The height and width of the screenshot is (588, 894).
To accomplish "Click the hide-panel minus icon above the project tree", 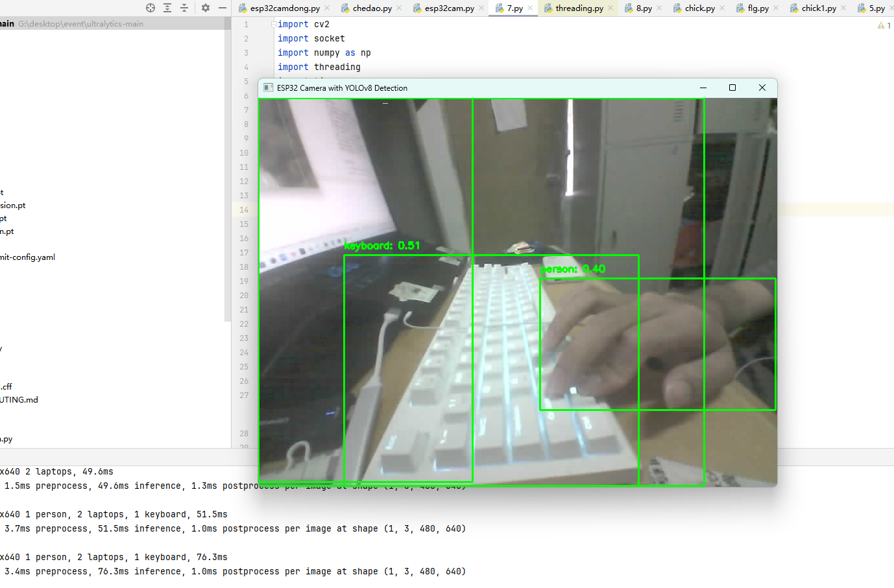I will [221, 8].
